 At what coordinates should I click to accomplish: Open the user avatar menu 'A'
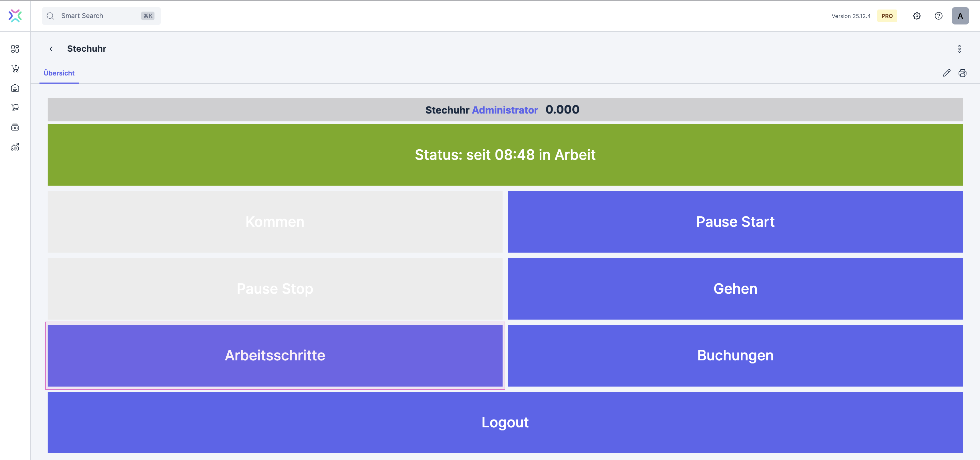click(960, 16)
